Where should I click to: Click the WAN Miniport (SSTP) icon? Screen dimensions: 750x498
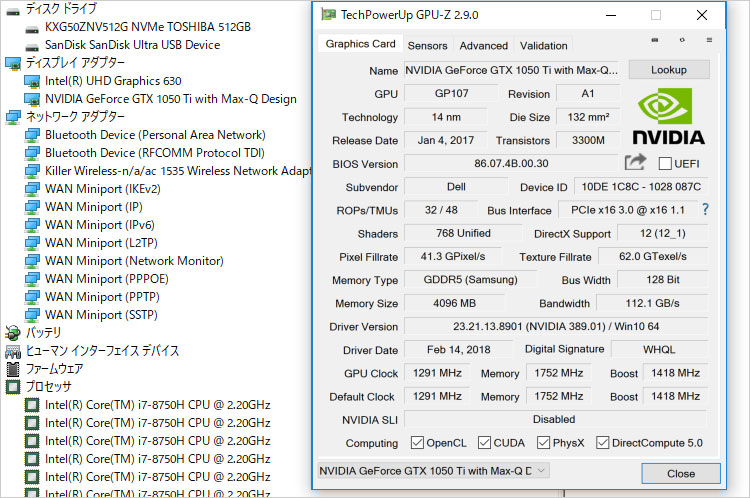coord(32,315)
